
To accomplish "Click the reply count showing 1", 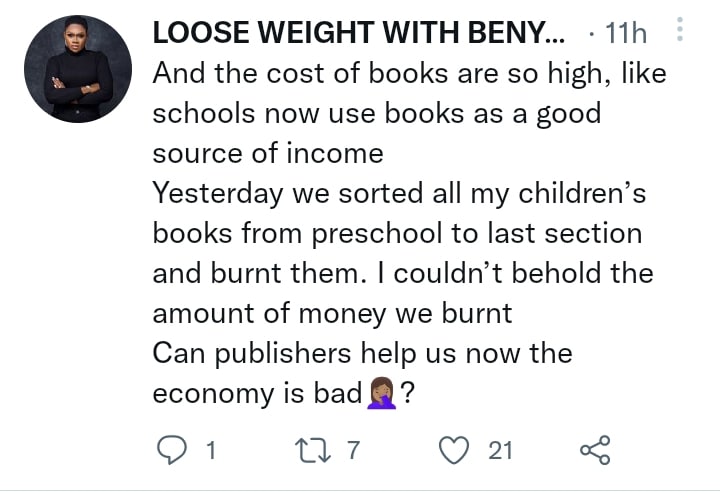I will [210, 451].
